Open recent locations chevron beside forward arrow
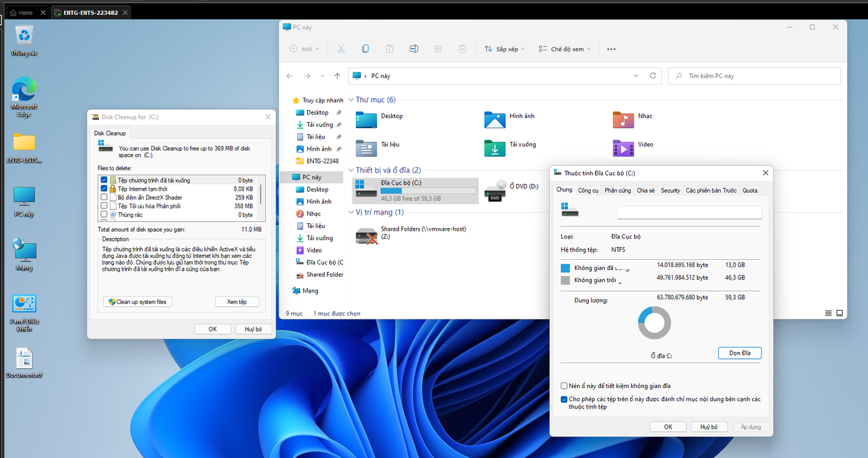 323,76
